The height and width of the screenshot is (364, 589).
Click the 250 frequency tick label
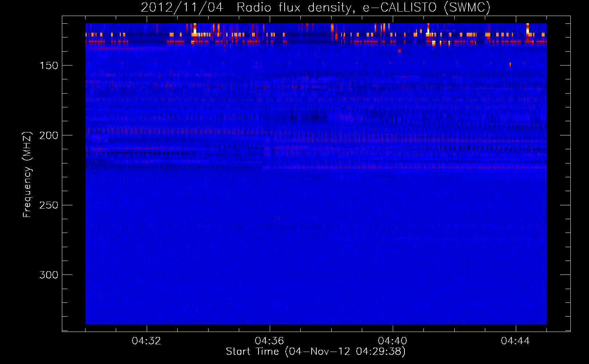[49, 205]
